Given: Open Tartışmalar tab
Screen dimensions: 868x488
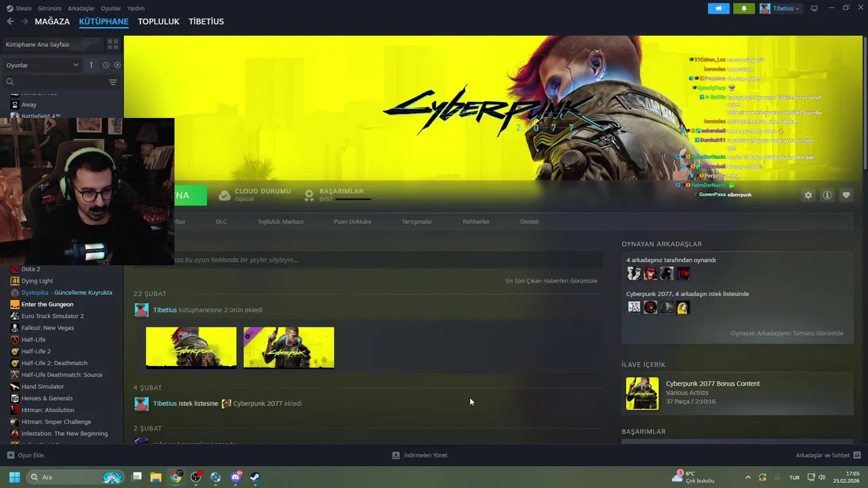Looking at the screenshot, I should 416,222.
